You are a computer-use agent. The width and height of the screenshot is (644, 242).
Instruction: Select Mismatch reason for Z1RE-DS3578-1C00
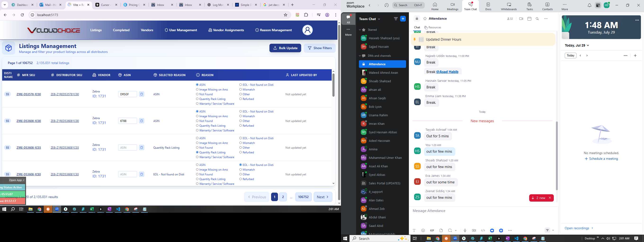(x=241, y=90)
